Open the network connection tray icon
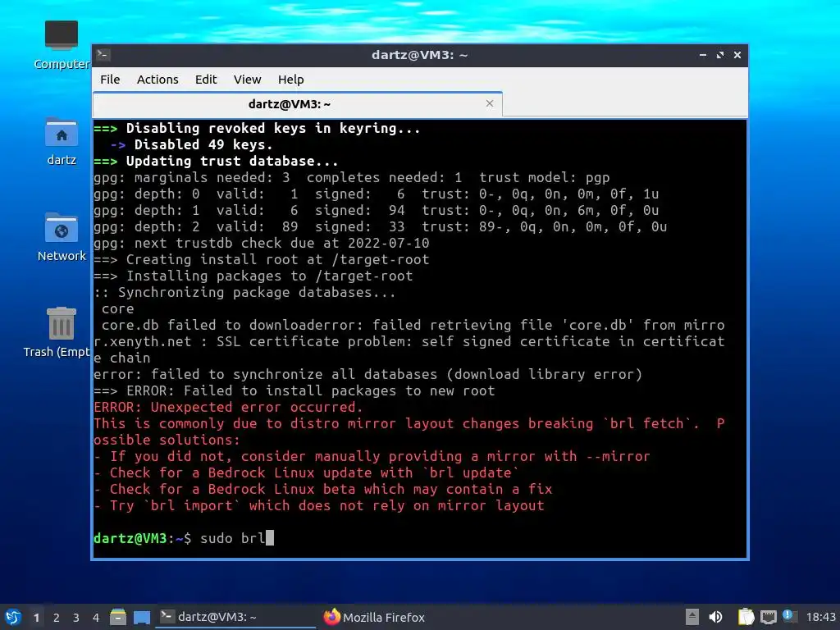Screen dimensions: 840x630 coord(768,617)
